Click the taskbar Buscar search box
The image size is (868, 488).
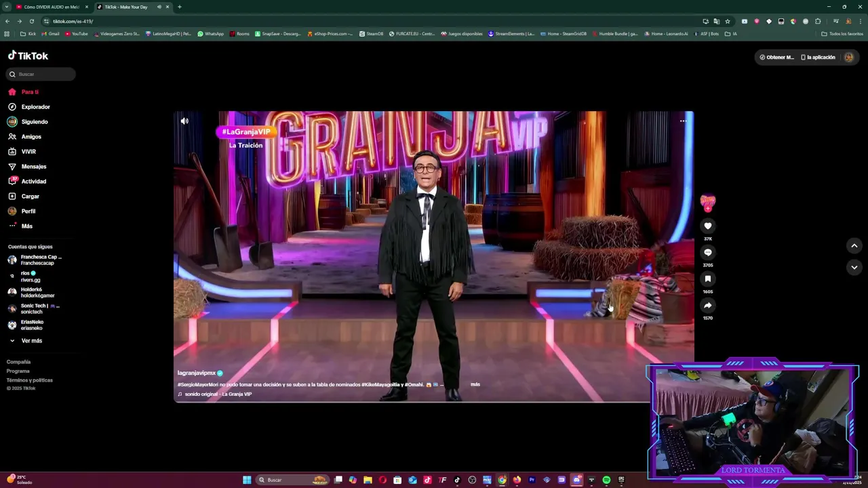pos(292,480)
